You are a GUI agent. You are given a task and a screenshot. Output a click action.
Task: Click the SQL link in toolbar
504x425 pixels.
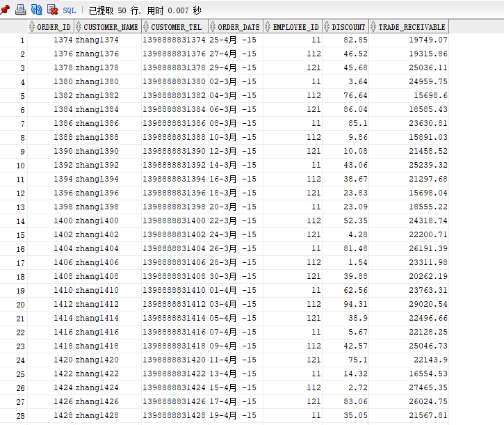(x=69, y=10)
